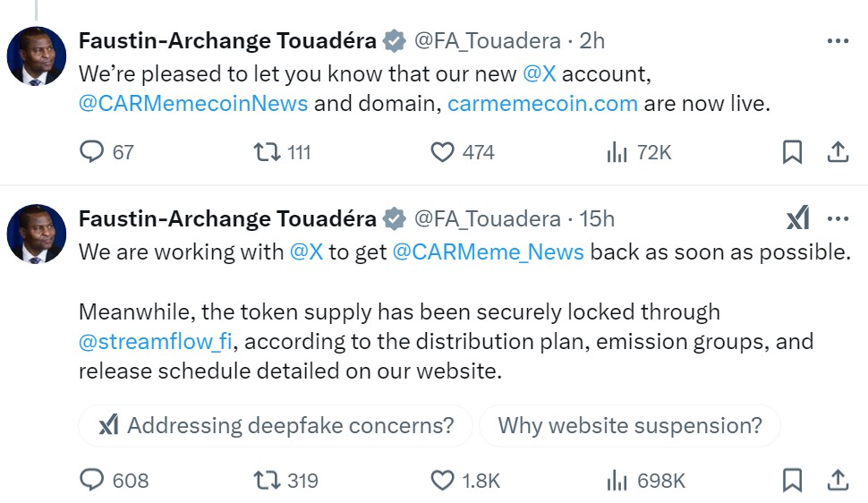Open profile picture of the first tweet
The width and height of the screenshot is (868, 503).
(x=37, y=56)
